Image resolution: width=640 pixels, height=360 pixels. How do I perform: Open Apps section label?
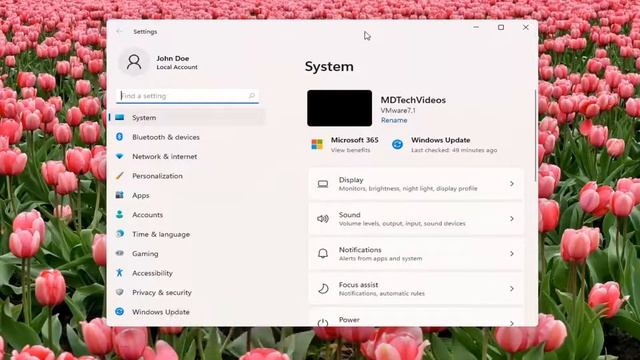[x=140, y=196]
